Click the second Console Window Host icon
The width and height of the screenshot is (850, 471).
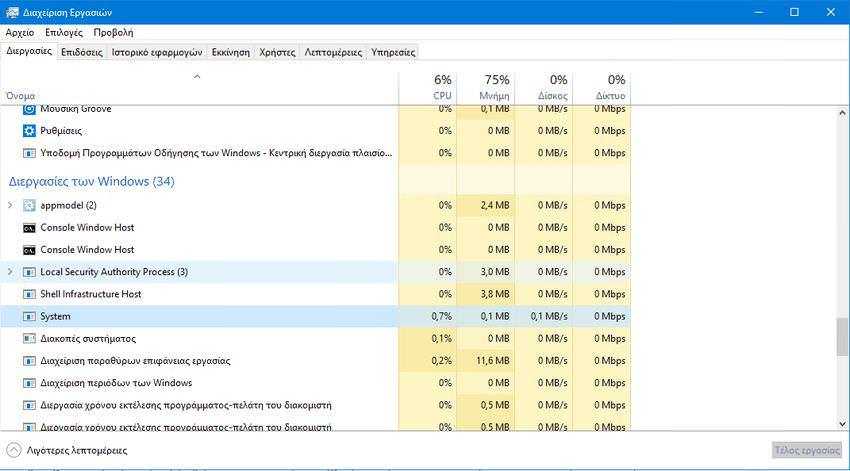click(x=29, y=250)
